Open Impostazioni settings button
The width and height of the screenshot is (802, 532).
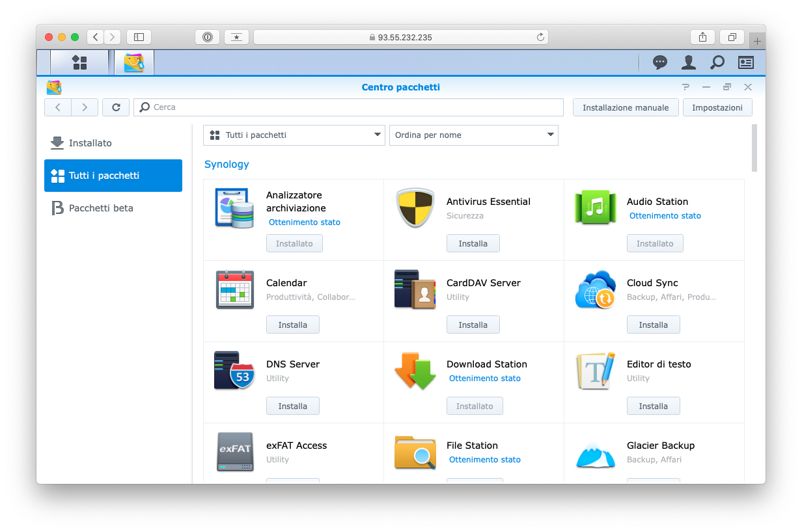coord(717,107)
